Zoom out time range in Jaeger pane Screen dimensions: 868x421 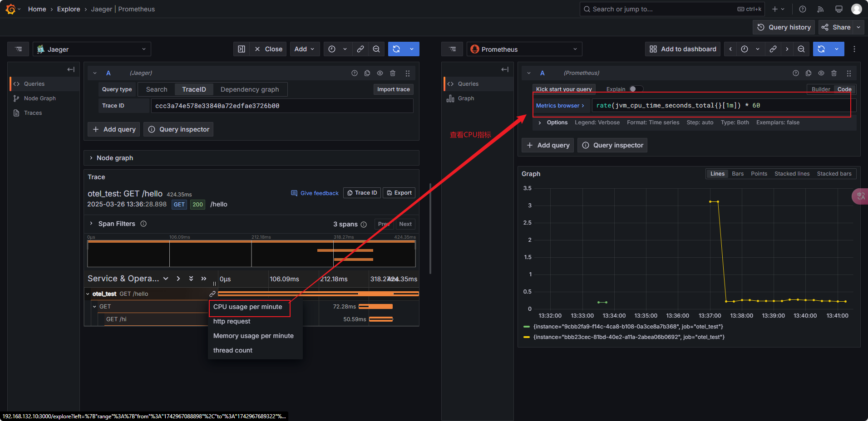point(376,49)
